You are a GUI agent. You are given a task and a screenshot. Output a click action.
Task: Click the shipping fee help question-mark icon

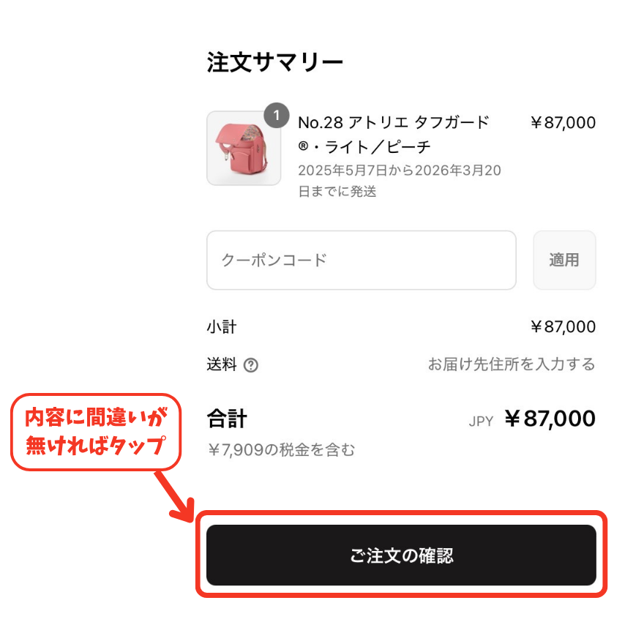pyautogui.click(x=250, y=364)
